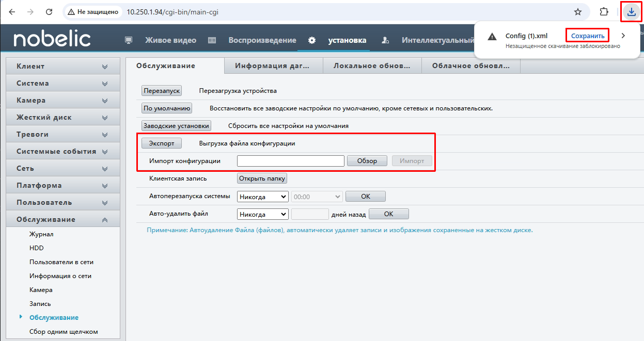Expand the Платформа sidebar section
644x341 pixels.
62,185
